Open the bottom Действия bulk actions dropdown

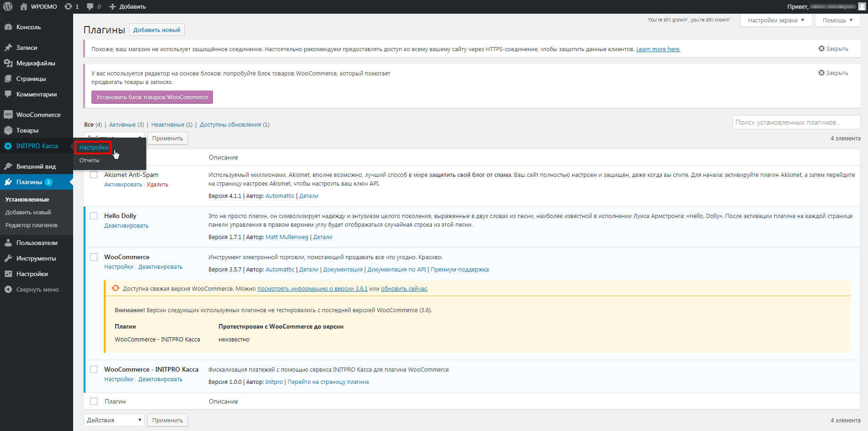click(114, 420)
